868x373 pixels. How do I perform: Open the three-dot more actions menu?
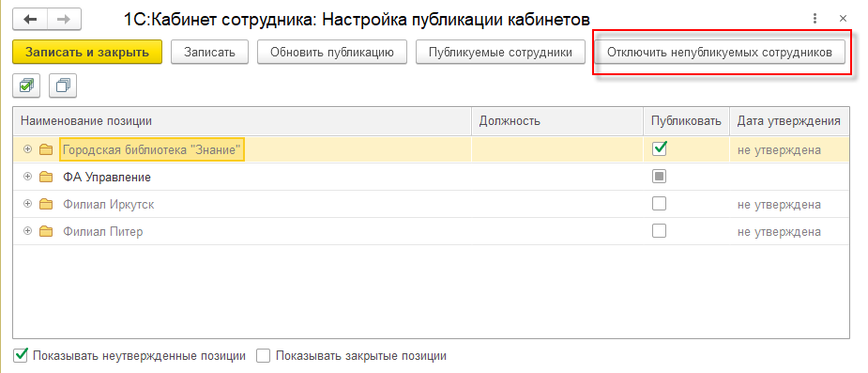815,19
